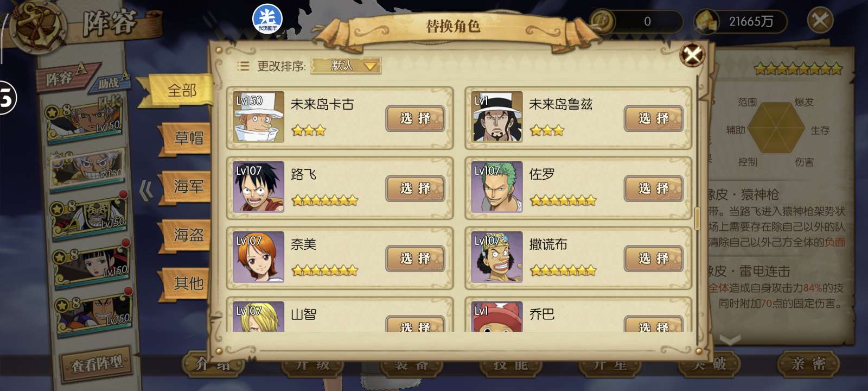
Task: Click the character list scrollbar handle
Action: coord(698,217)
